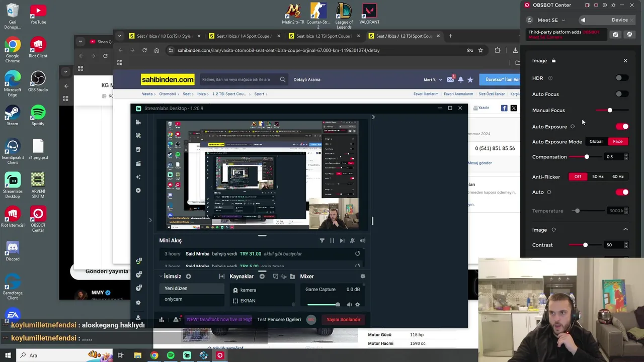The height and width of the screenshot is (362, 644).
Task: Collapse the lower Image section chevron
Action: coord(625,230)
